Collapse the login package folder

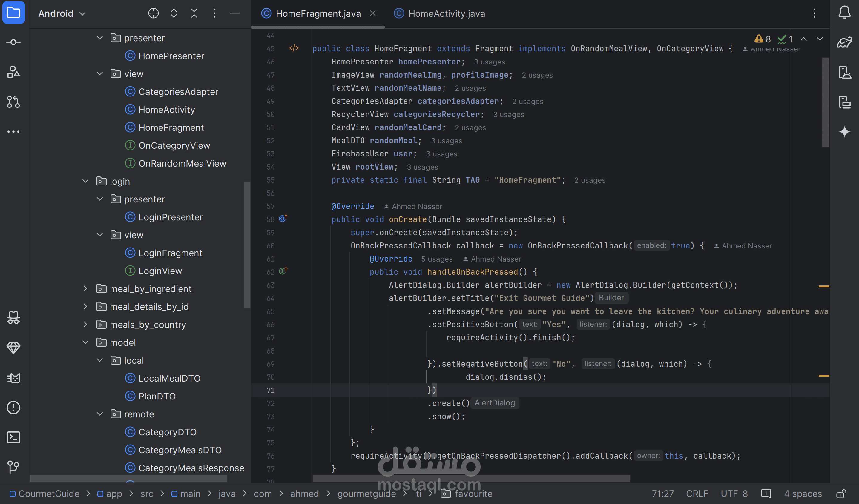85,181
